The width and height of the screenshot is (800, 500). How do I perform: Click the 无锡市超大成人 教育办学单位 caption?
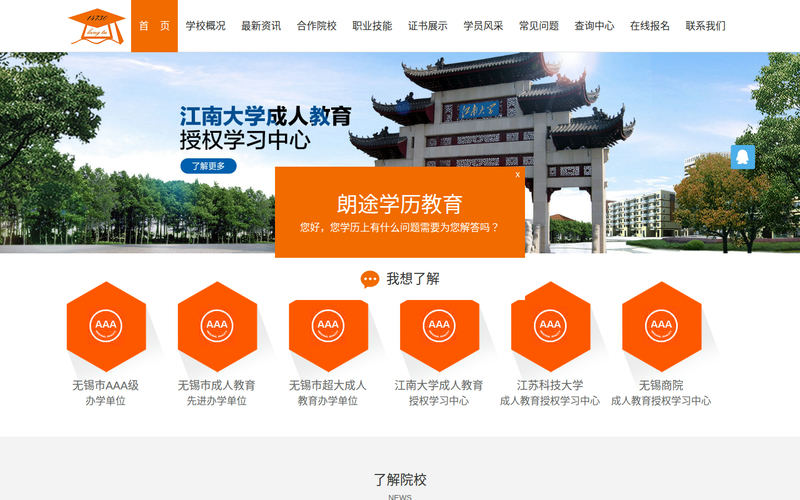[328, 393]
